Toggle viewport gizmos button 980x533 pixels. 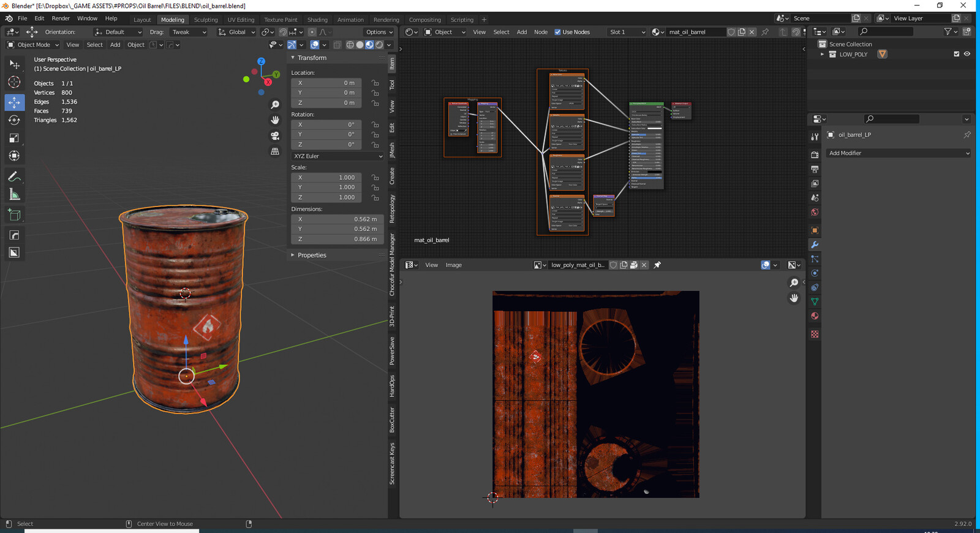(x=292, y=45)
